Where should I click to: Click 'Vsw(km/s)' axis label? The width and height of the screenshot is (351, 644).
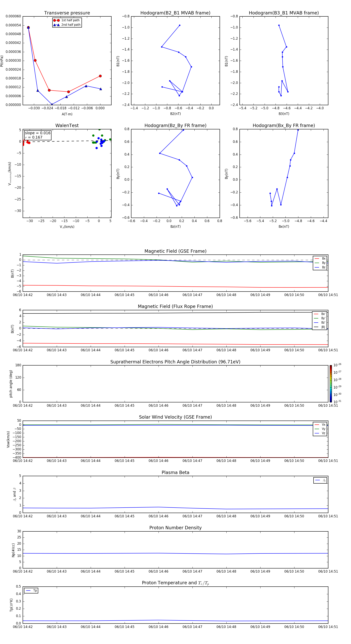(8, 439)
